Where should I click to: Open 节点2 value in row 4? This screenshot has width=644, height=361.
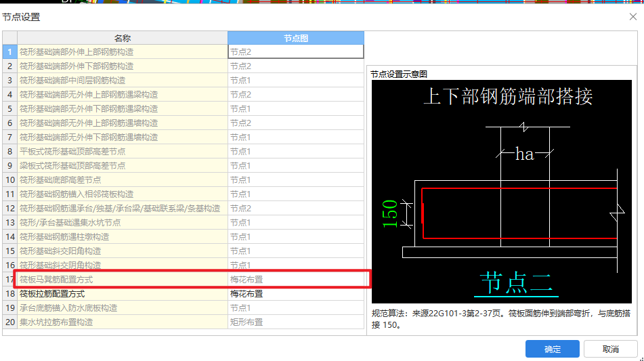pyautogui.click(x=296, y=94)
